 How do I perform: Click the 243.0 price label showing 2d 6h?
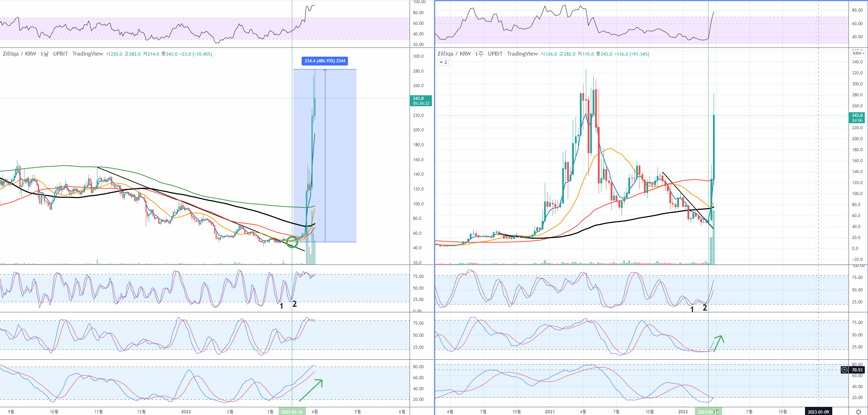[857, 118]
